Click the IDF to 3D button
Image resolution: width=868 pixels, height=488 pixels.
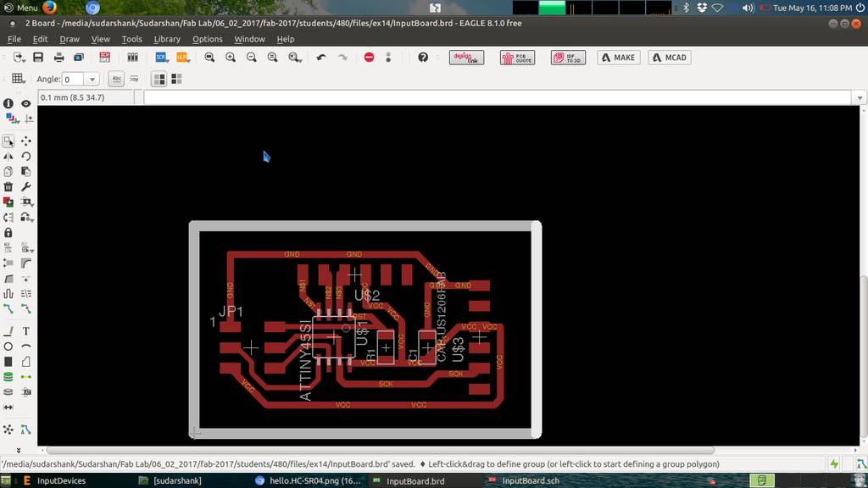(x=569, y=58)
